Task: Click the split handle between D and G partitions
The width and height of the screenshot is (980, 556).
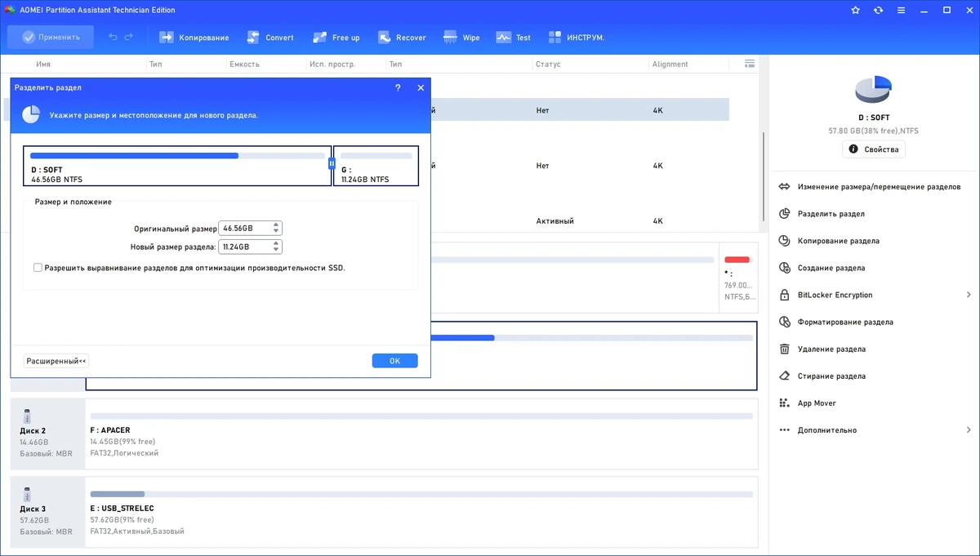Action: (332, 163)
